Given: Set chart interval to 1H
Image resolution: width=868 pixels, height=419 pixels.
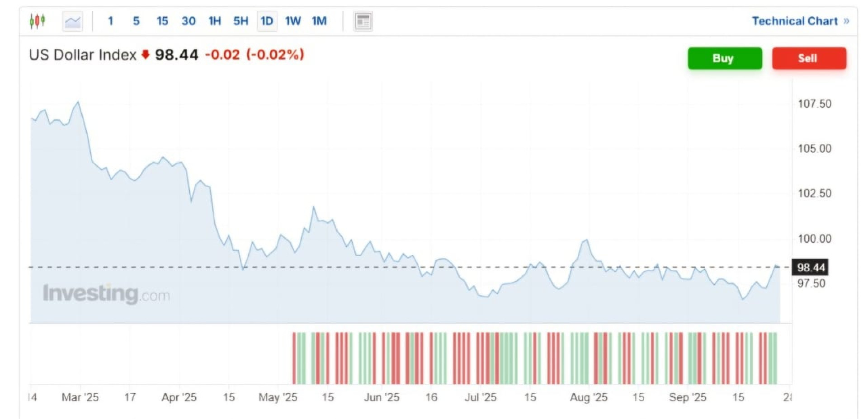Looking at the screenshot, I should (215, 21).
